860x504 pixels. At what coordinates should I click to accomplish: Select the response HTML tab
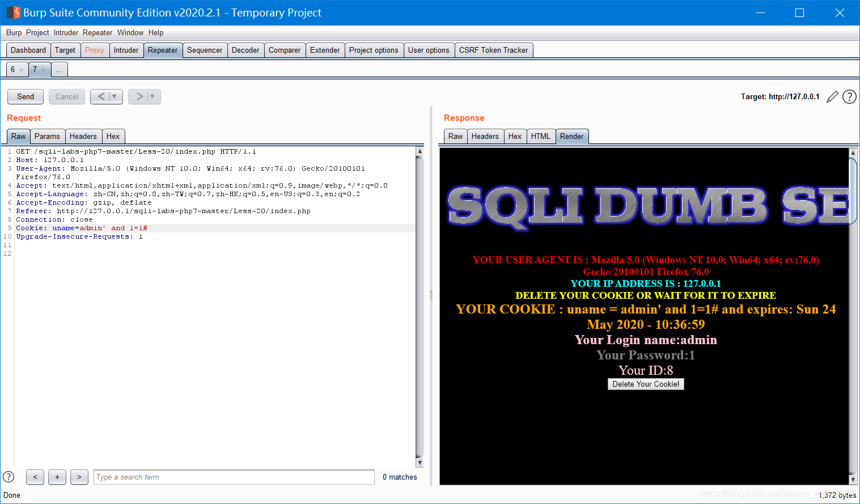(541, 136)
